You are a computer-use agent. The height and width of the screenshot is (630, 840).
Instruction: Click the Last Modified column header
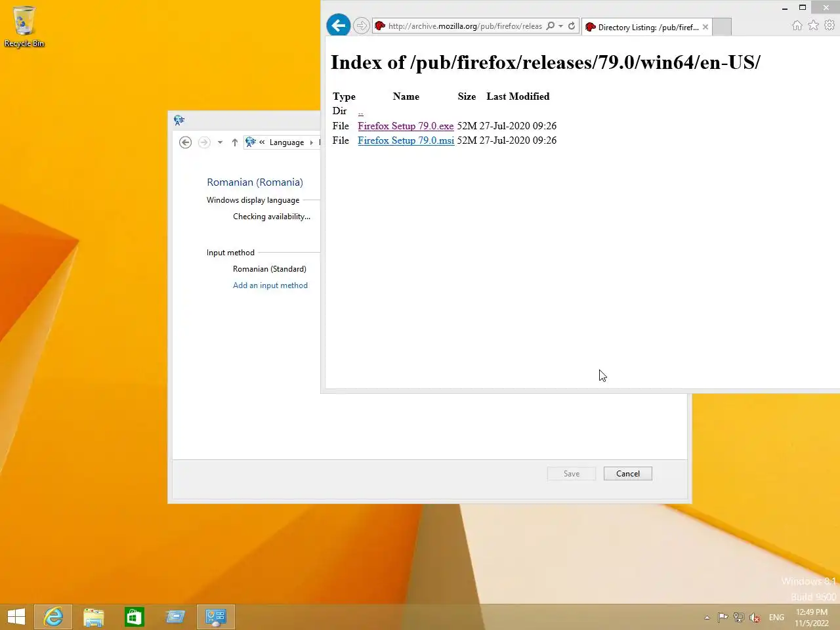click(518, 96)
